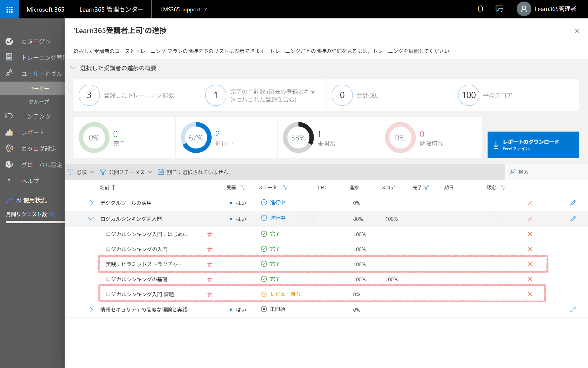
Task: Open the コンテンツ menu item
Action: coord(36,117)
